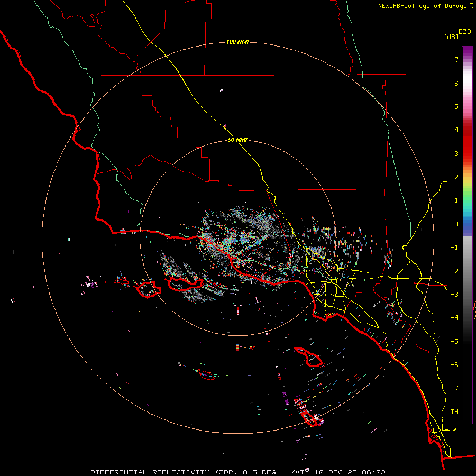This screenshot has height=476, width=476.
Task: Click the '[dB]' units label
Action: [x=452, y=37]
